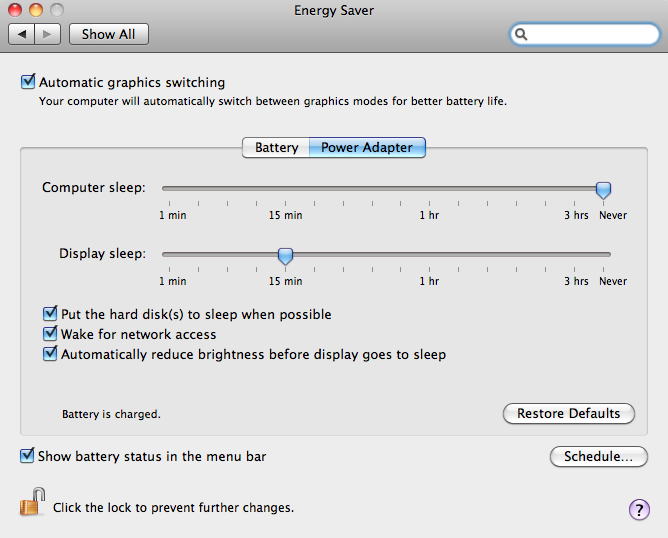The image size is (668, 538).
Task: Click 'Click the lock to prevent further changes' text
Action: click(x=173, y=508)
